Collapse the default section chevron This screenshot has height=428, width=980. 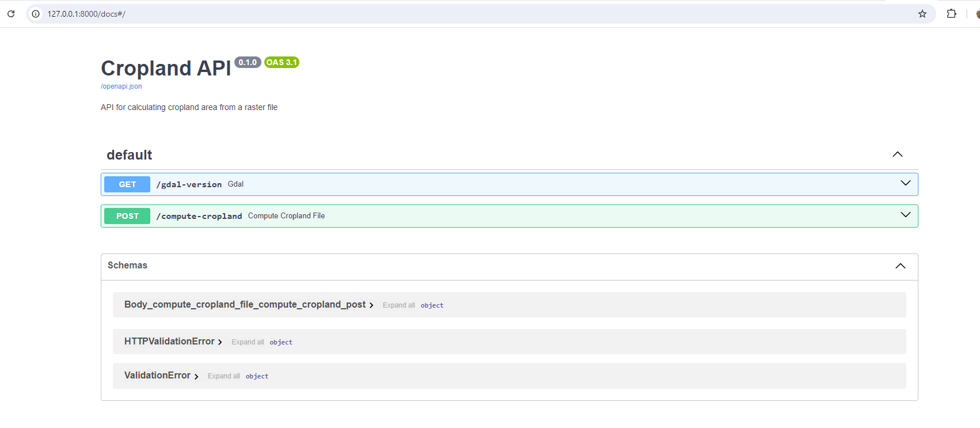pyautogui.click(x=898, y=154)
